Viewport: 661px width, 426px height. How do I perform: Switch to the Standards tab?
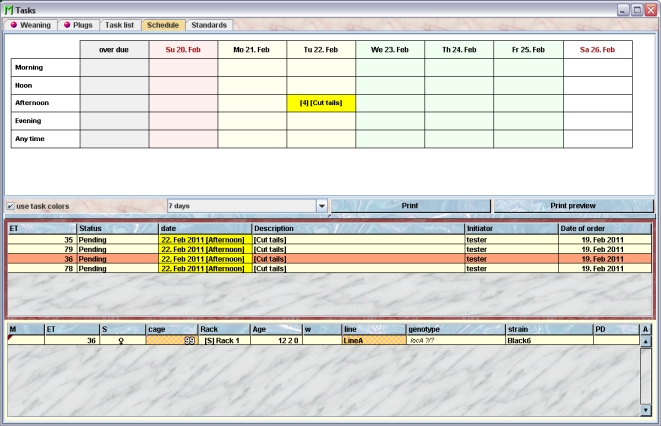[x=209, y=25]
